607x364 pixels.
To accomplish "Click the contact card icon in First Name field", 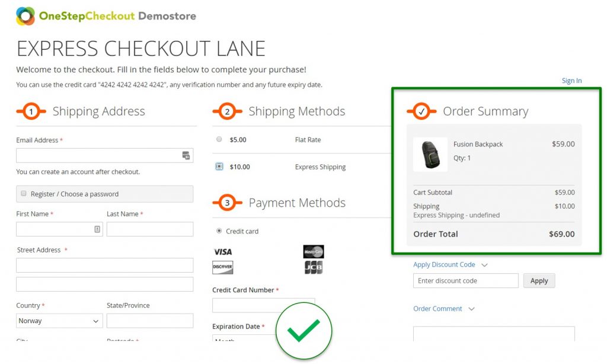I will click(x=97, y=229).
